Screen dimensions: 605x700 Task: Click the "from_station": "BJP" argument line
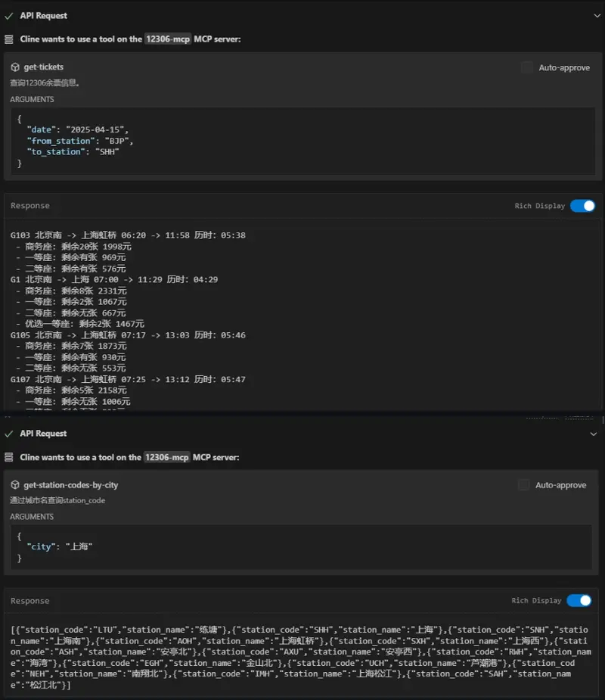click(x=80, y=141)
